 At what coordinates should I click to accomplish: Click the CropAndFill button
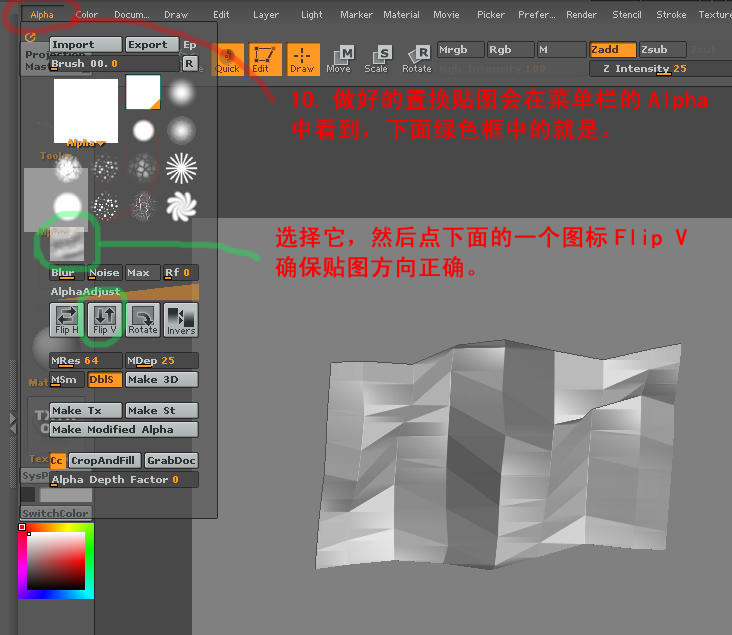tap(105, 461)
